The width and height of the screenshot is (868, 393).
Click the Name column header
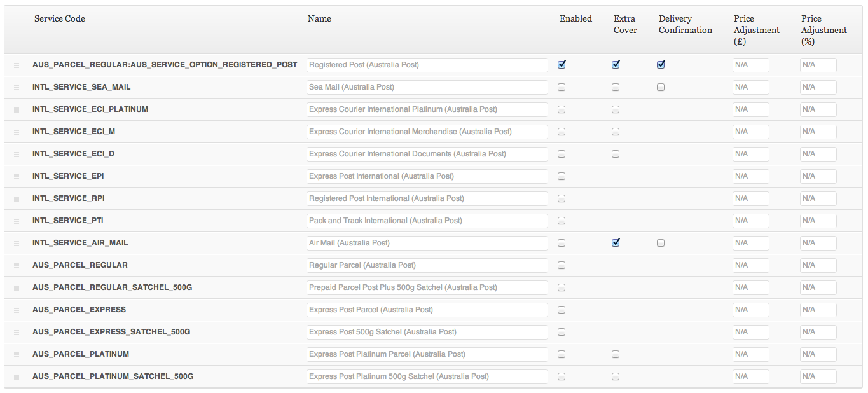pyautogui.click(x=319, y=18)
